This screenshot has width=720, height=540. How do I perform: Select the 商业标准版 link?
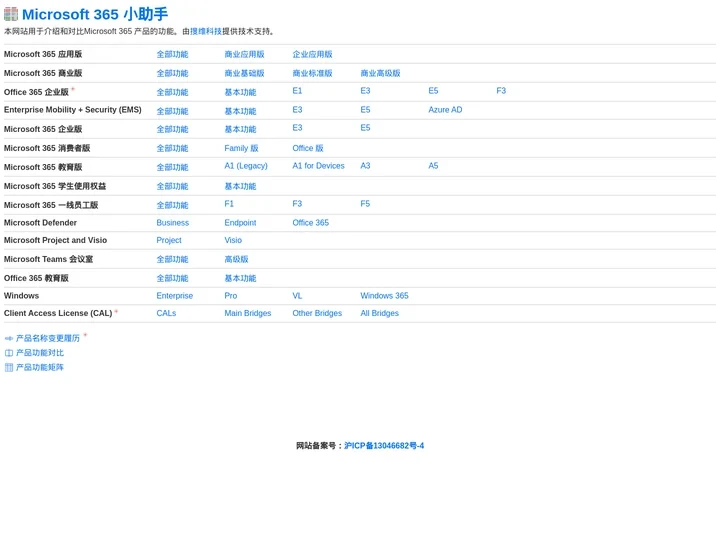(x=312, y=73)
